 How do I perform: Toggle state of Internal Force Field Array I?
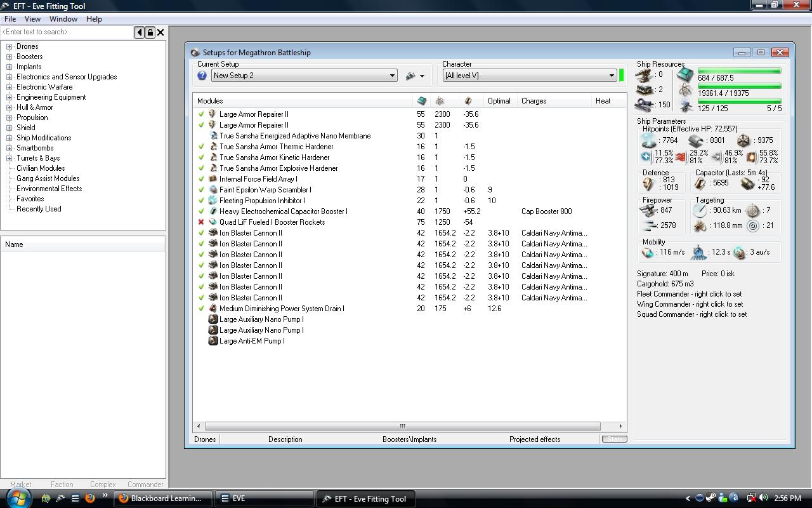(201, 179)
